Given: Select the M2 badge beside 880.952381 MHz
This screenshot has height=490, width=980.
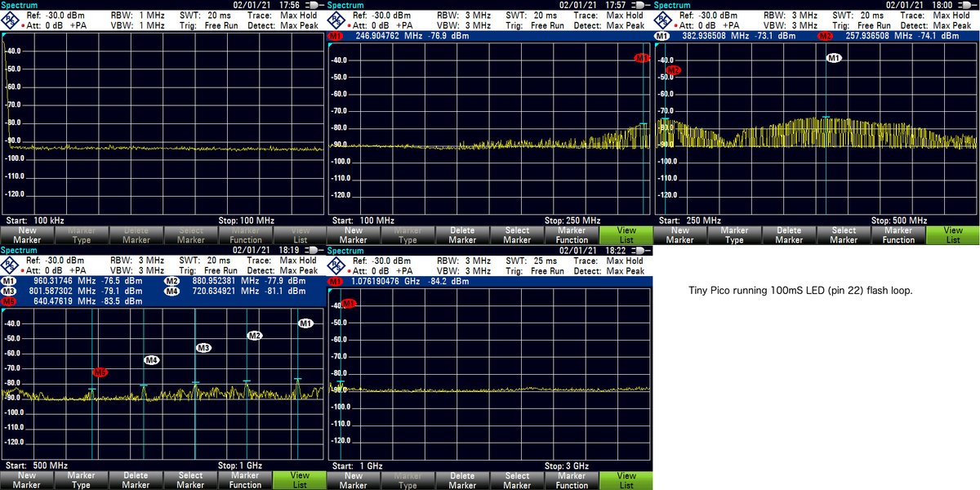Looking at the screenshot, I should coord(172,282).
